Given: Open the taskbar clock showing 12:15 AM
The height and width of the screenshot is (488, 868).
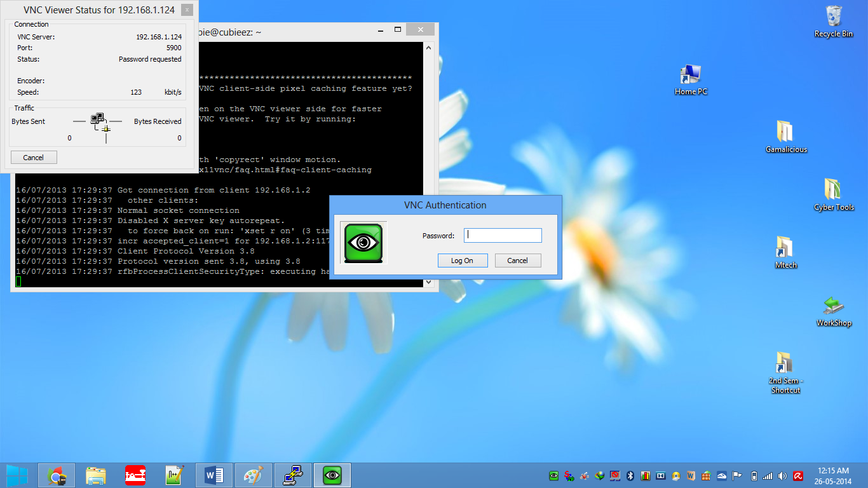Looking at the screenshot, I should [x=833, y=476].
